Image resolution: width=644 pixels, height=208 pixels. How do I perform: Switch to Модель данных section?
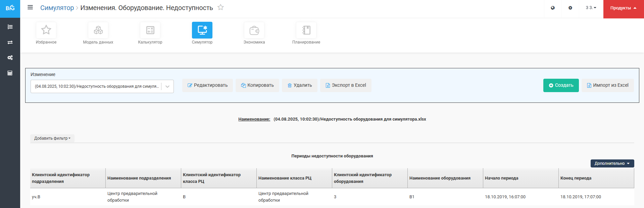pyautogui.click(x=98, y=33)
